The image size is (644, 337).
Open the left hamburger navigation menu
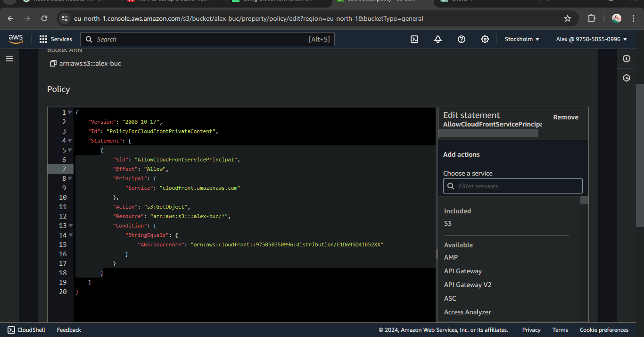(9, 59)
